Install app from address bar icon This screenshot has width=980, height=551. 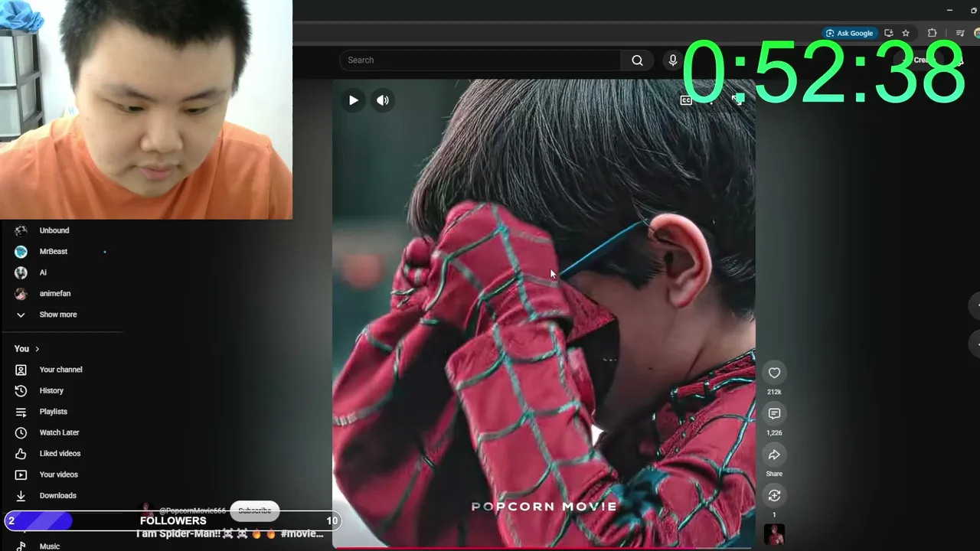tap(888, 33)
